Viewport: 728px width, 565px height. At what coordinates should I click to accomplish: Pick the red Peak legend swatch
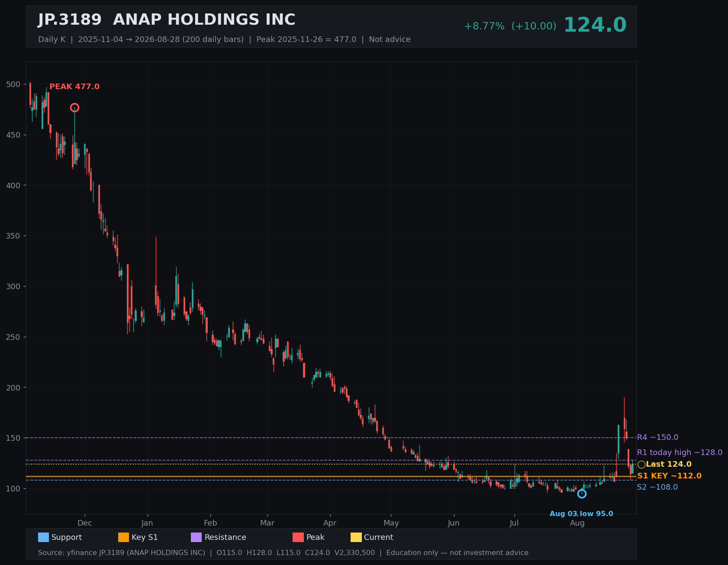pos(298,537)
